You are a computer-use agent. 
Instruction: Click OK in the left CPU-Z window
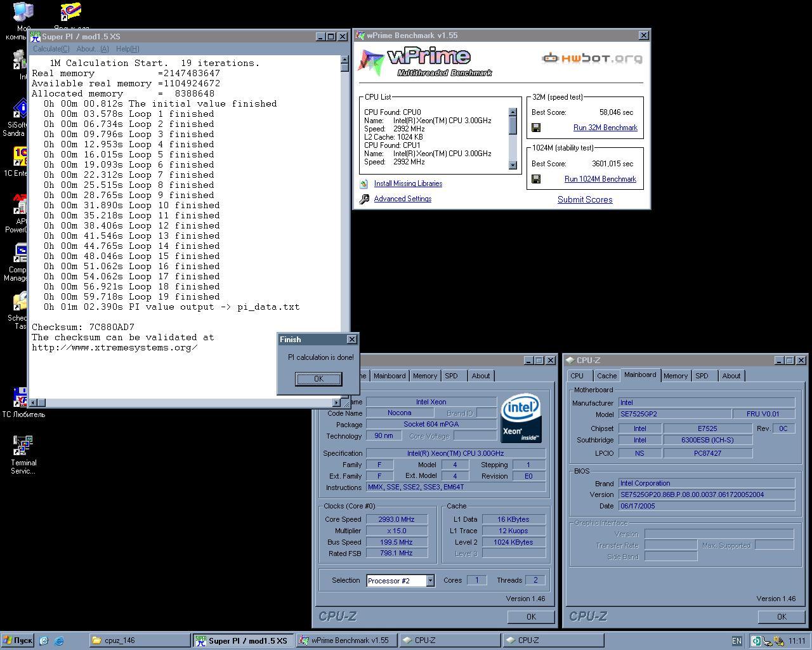pyautogui.click(x=531, y=616)
